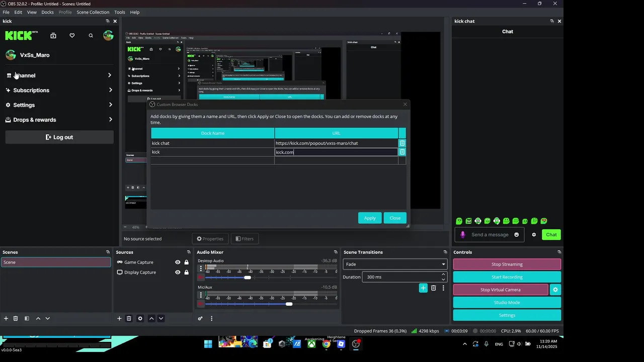Screen dimensions: 644x362
Task: Float the Scenes dock with its pop-out icon
Action: pos(108,252)
